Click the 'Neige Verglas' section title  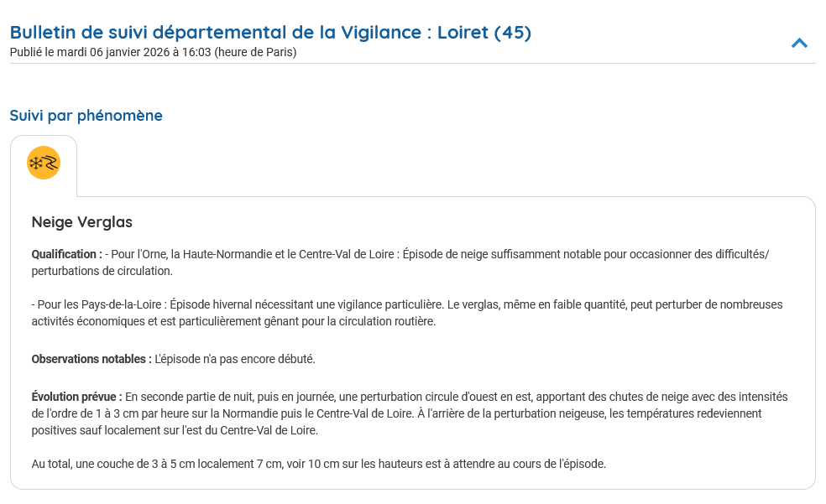(x=81, y=222)
